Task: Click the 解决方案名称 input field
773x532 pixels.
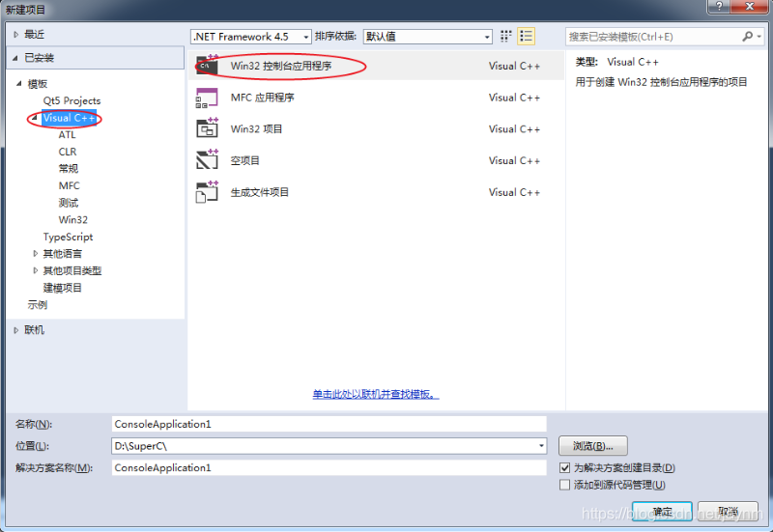Action: click(329, 467)
